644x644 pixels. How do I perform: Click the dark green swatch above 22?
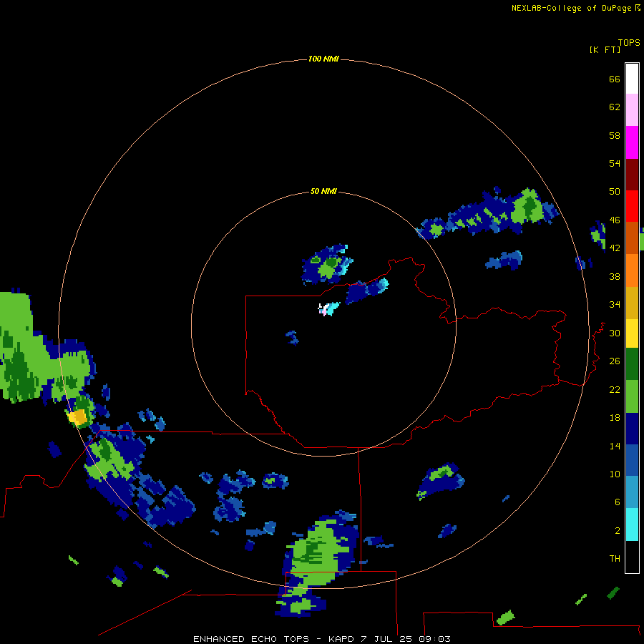pos(632,364)
